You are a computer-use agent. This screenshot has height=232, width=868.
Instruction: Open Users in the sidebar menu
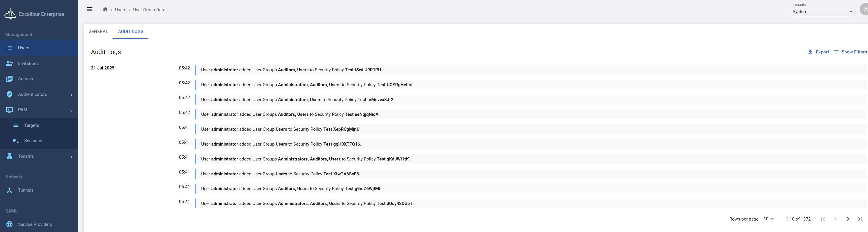coord(39,48)
